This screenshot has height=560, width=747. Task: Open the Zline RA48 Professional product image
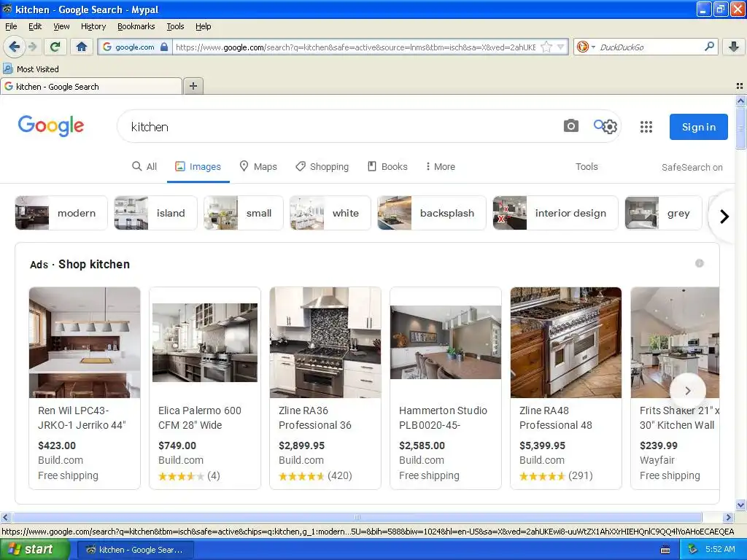click(x=566, y=343)
